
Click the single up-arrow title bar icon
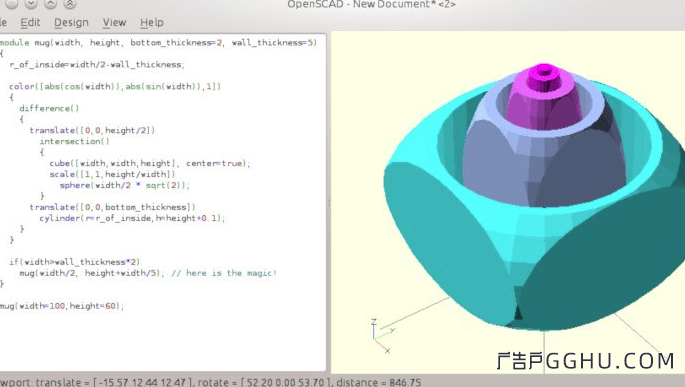click(x=50, y=4)
